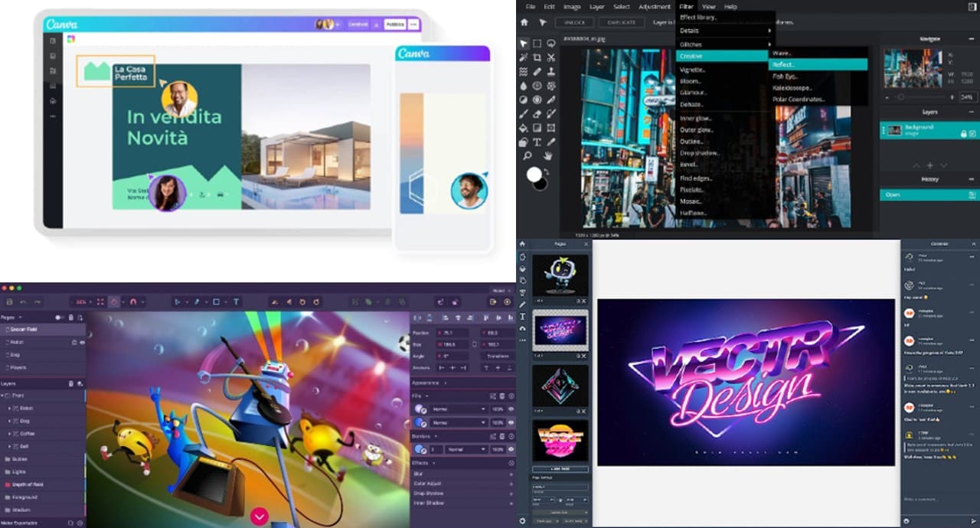Select the Liquify waves tool in Pixlr
Image resolution: width=980 pixels, height=528 pixels.
(523, 71)
